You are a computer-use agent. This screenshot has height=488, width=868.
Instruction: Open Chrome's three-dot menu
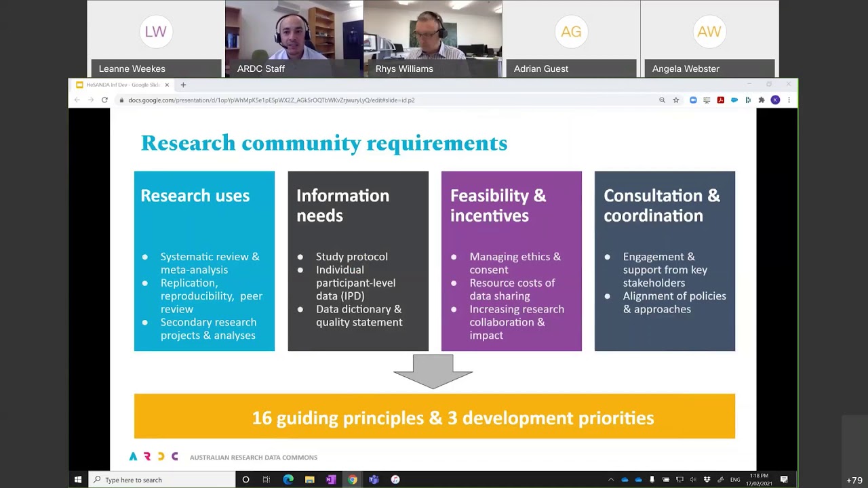tap(789, 100)
